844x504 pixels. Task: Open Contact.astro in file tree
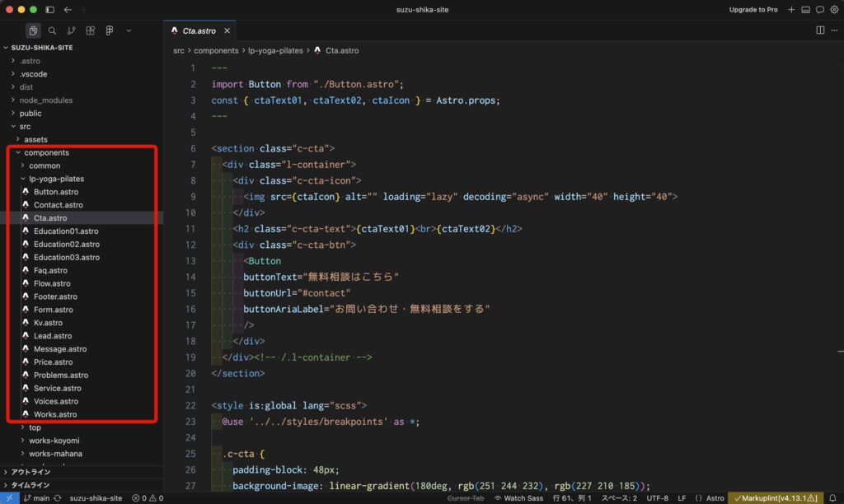point(59,205)
